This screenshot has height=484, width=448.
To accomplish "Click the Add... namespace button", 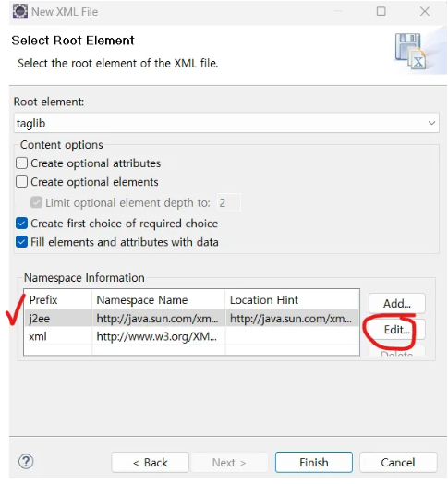I will click(397, 304).
